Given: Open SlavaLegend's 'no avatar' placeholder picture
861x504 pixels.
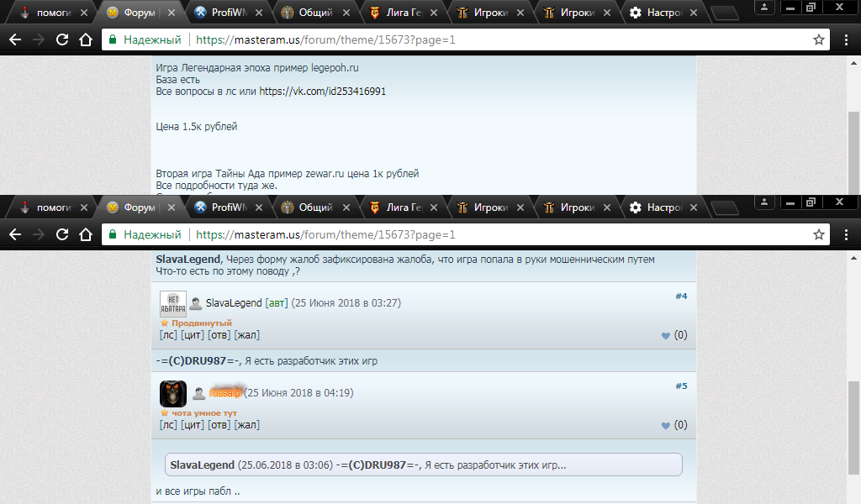Looking at the screenshot, I should 173,303.
